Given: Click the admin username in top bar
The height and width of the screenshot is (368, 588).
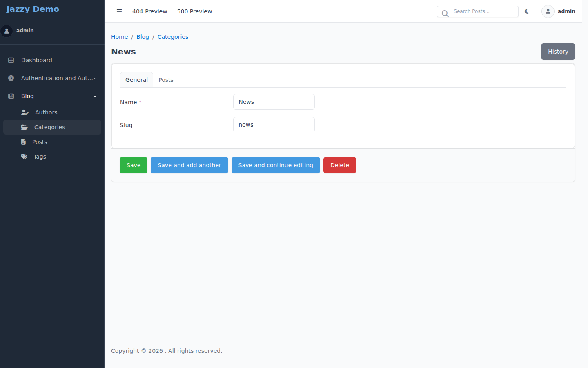Looking at the screenshot, I should click(x=566, y=11).
